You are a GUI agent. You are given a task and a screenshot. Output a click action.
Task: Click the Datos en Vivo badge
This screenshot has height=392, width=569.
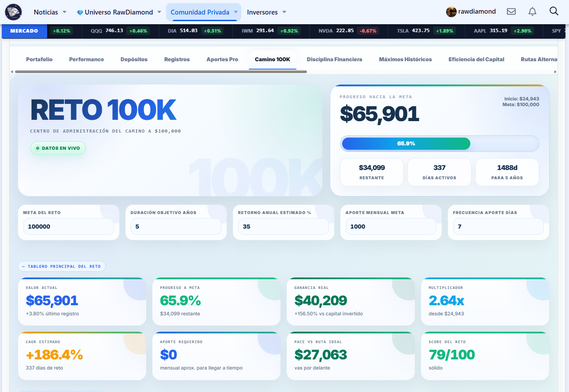pos(58,148)
